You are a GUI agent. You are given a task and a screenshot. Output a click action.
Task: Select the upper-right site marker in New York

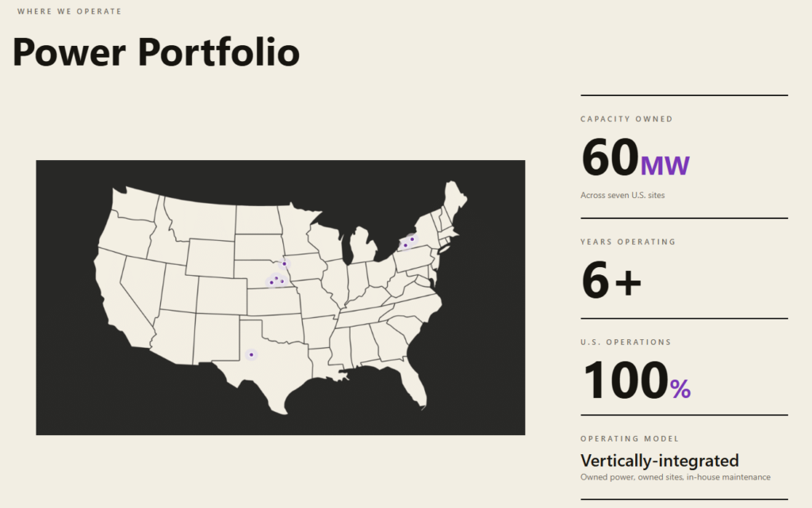[412, 239]
